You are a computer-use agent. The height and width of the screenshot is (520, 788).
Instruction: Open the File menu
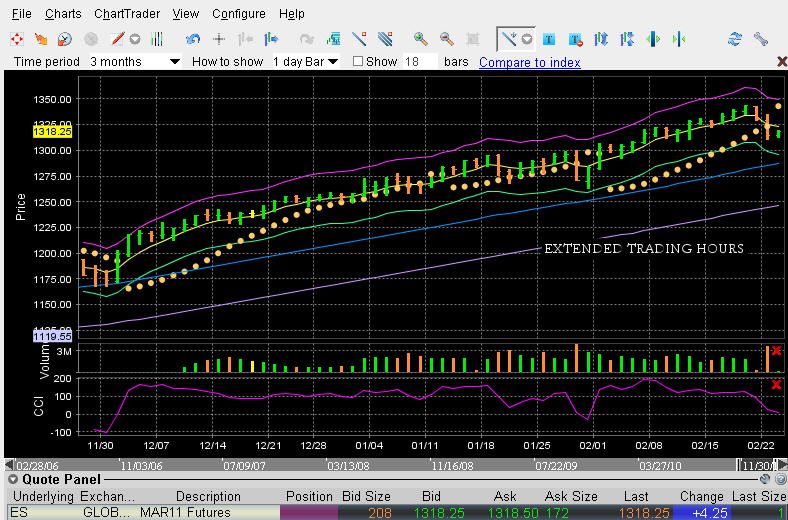pyautogui.click(x=22, y=14)
